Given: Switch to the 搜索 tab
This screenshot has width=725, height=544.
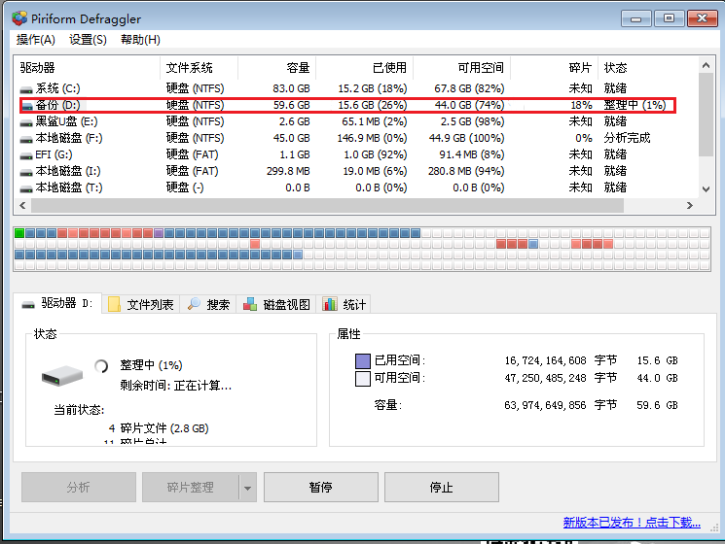Looking at the screenshot, I should pos(210,304).
